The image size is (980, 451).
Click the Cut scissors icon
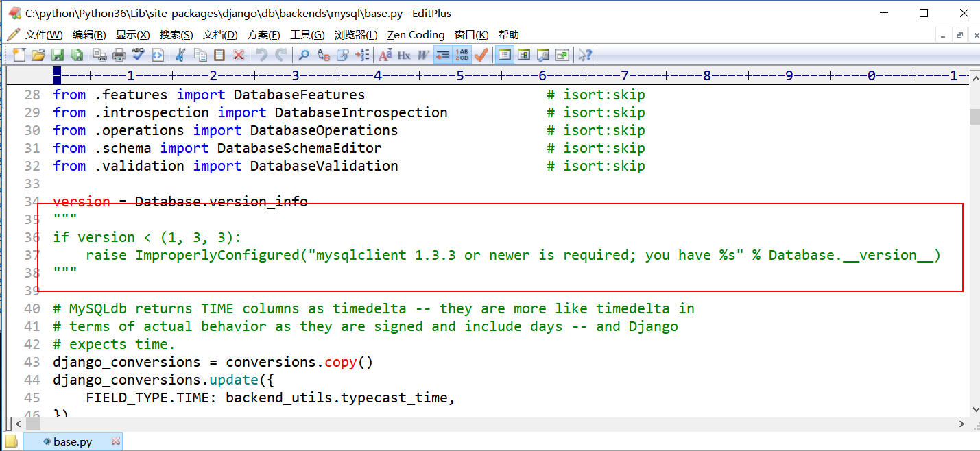click(x=180, y=55)
